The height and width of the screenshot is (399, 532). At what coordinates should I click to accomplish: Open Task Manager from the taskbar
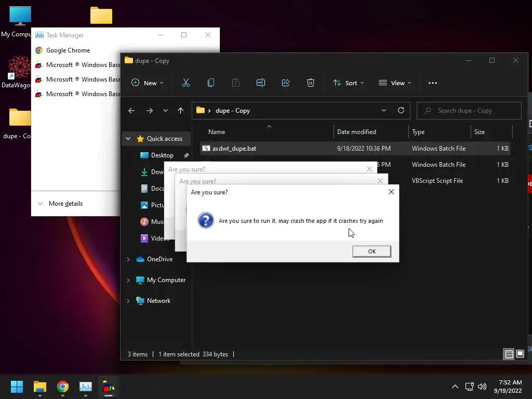(x=86, y=387)
